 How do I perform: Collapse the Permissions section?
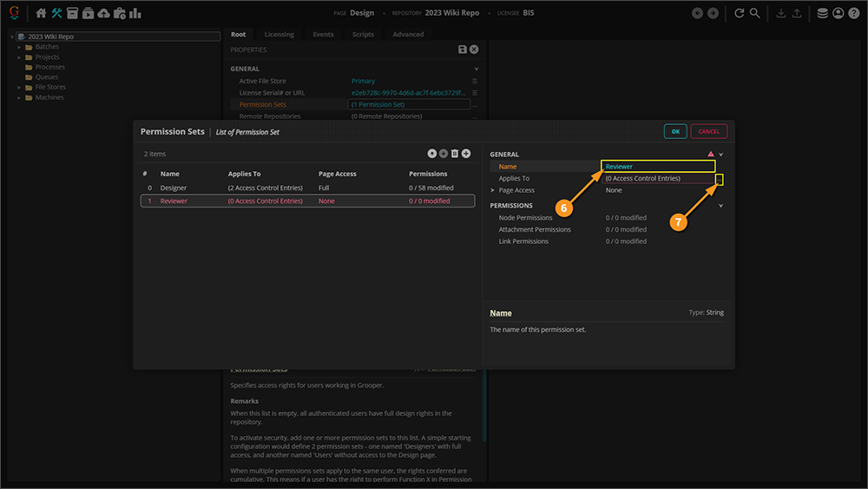click(x=720, y=206)
